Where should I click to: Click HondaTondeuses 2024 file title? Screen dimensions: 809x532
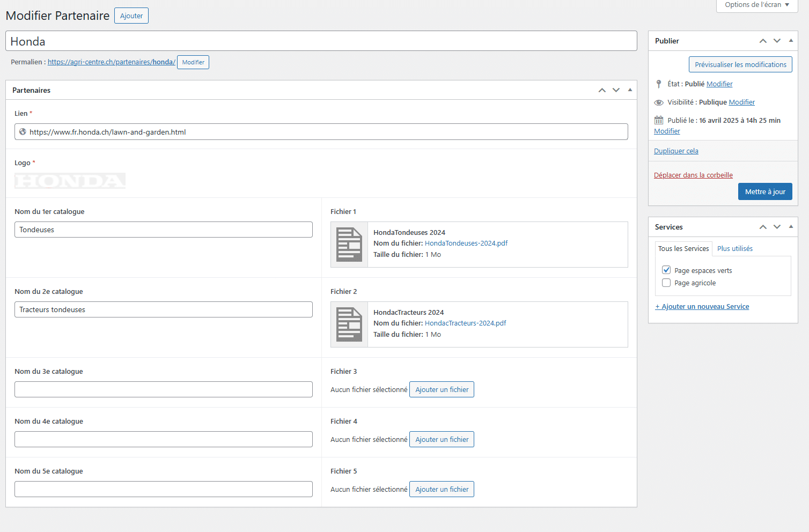pos(409,233)
